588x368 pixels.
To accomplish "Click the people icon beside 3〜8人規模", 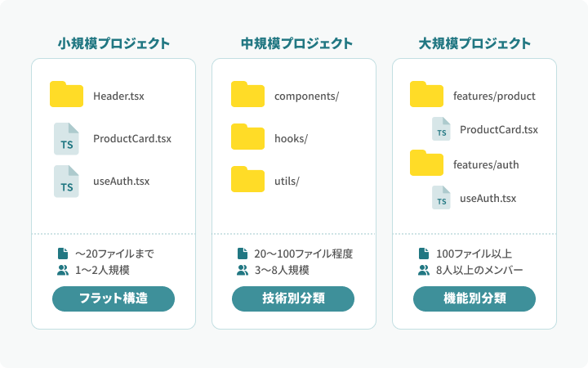I will coord(243,270).
